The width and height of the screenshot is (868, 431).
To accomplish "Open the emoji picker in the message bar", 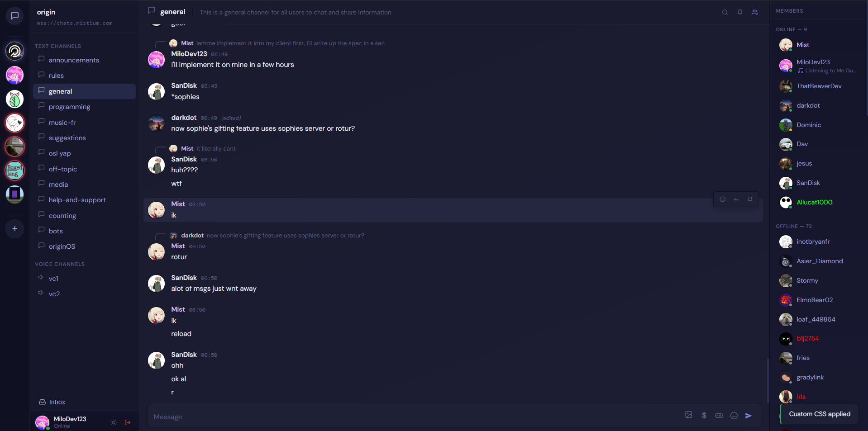I will (734, 415).
